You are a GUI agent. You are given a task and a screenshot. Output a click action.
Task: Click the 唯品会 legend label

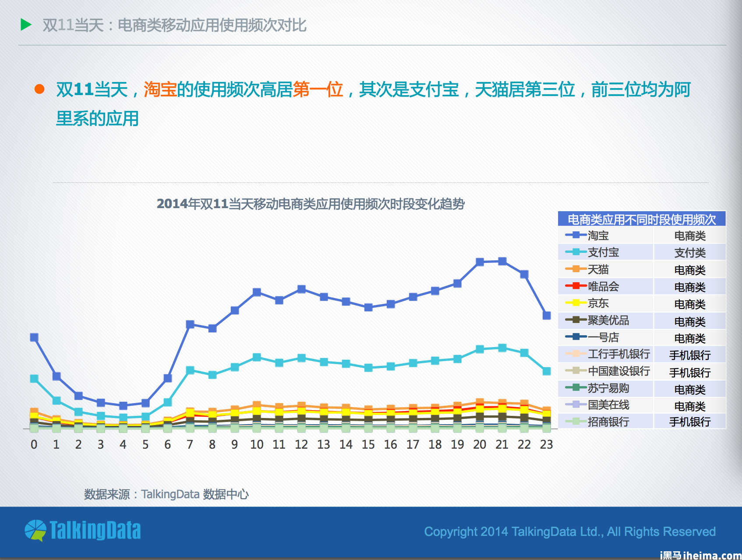(x=603, y=287)
